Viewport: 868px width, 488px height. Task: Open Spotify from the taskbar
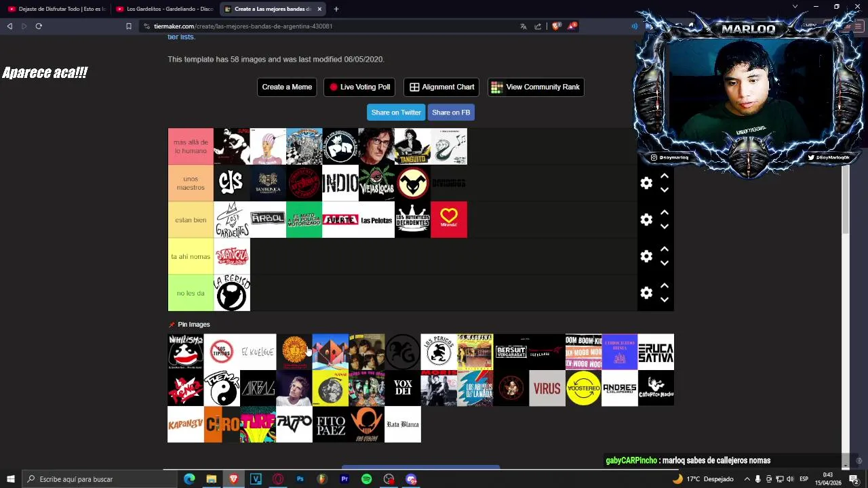(367, 479)
